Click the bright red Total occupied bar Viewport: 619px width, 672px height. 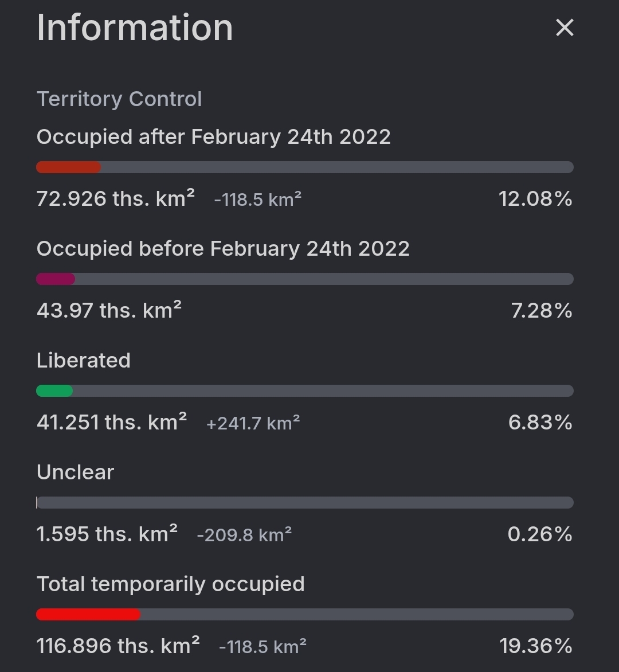[88, 615]
